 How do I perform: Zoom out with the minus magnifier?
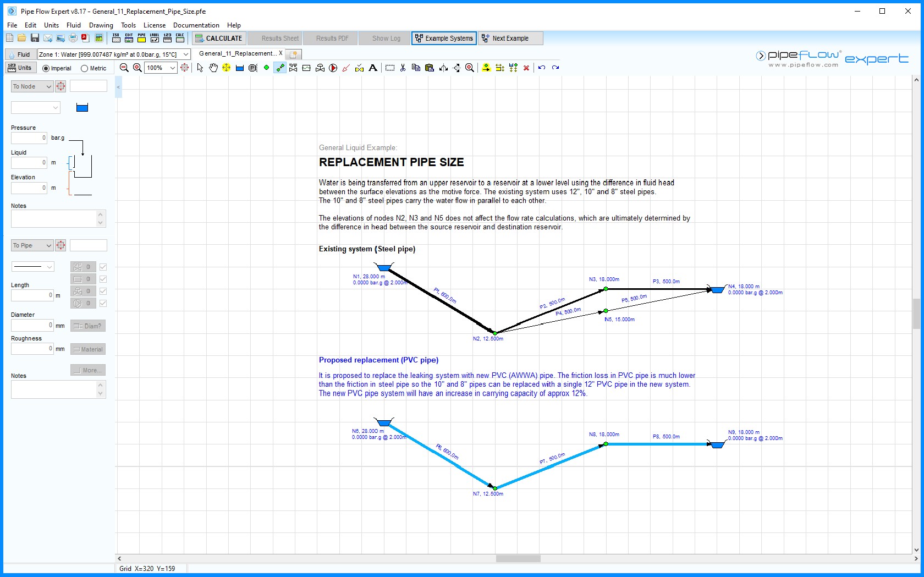pyautogui.click(x=124, y=68)
